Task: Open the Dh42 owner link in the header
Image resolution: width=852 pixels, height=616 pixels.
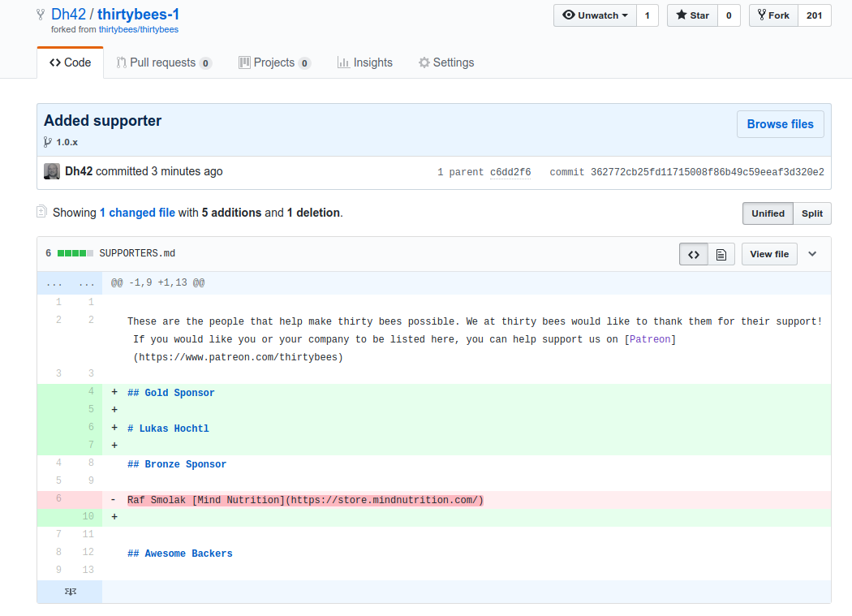Action: (68, 14)
